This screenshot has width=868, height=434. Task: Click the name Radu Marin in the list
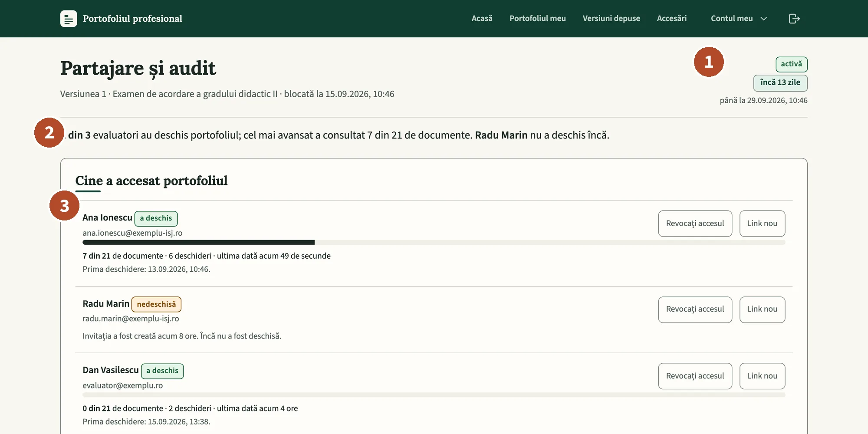click(x=106, y=304)
